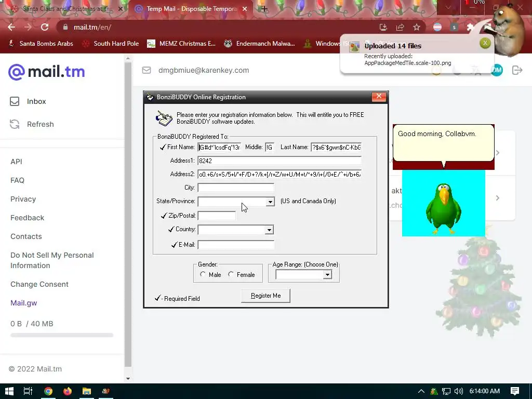
Task: Dismiss the Uploaded 14 files notification
Action: (485, 43)
